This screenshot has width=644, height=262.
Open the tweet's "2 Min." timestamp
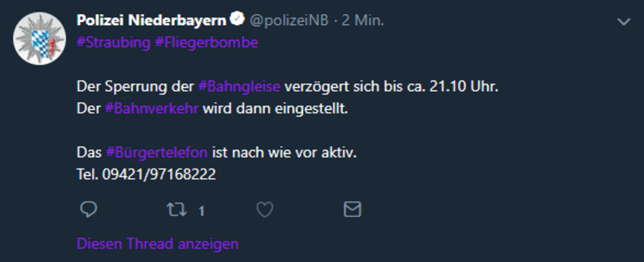coord(362,20)
